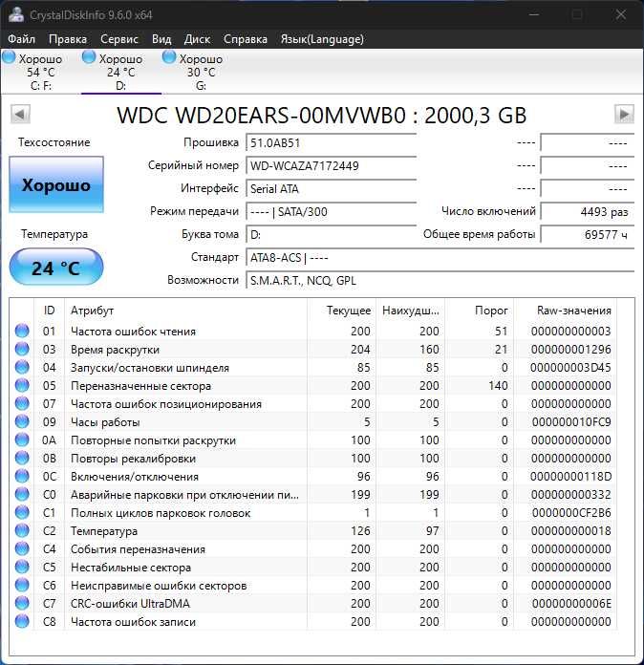Screen dimensions: 644x665
Task: Click status icon for Переназначенные сектора
Action: pos(22,385)
